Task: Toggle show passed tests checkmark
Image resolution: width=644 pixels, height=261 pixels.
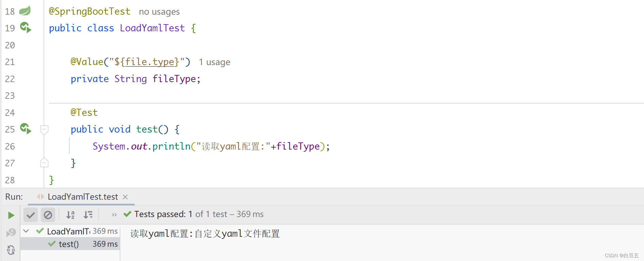Action: (x=31, y=215)
